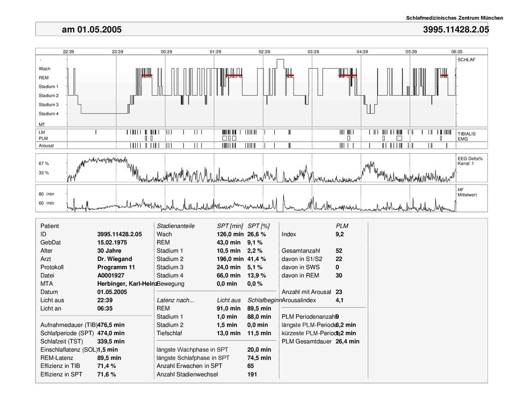
Task: Click the Stadium 1 hypnogram axis label
Action: [48, 87]
